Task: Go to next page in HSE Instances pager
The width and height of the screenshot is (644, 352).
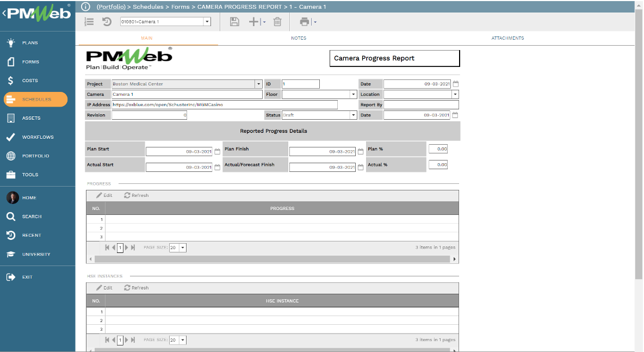Action: [127, 340]
